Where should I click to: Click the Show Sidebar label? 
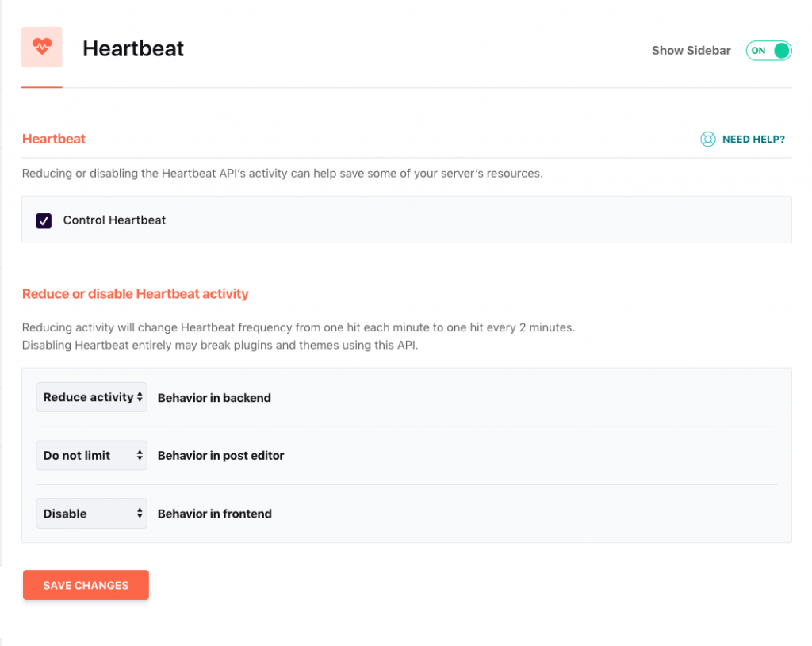(691, 51)
